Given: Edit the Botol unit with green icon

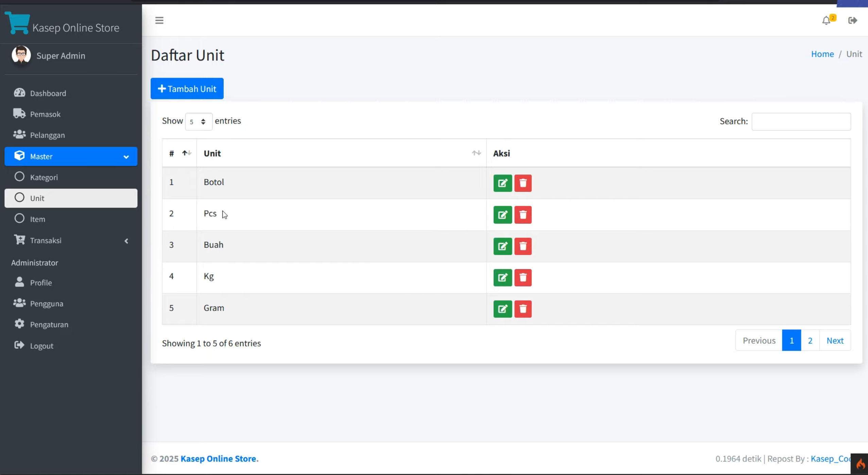Looking at the screenshot, I should [x=503, y=183].
